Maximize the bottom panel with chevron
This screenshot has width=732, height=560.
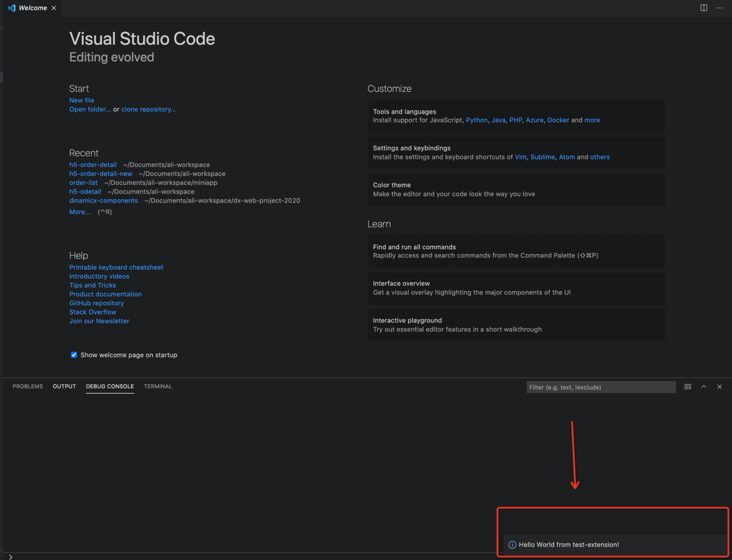click(703, 387)
